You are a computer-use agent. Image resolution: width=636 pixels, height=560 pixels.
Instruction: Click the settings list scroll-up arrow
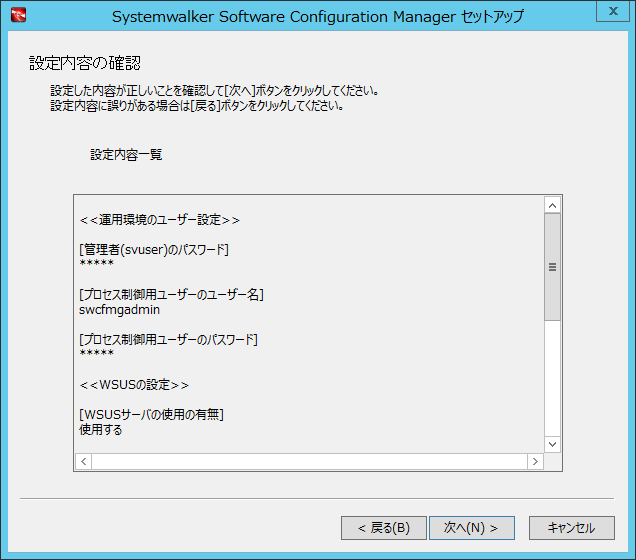click(552, 206)
